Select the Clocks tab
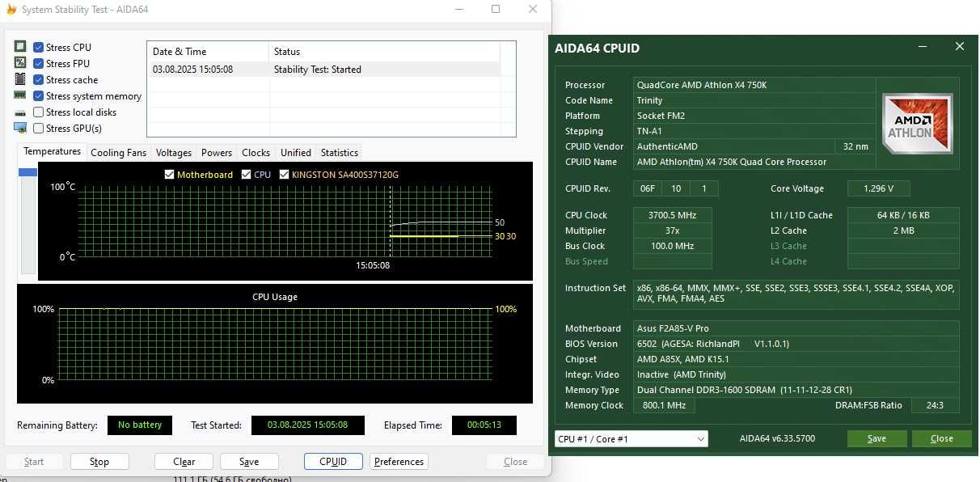 pos(256,152)
